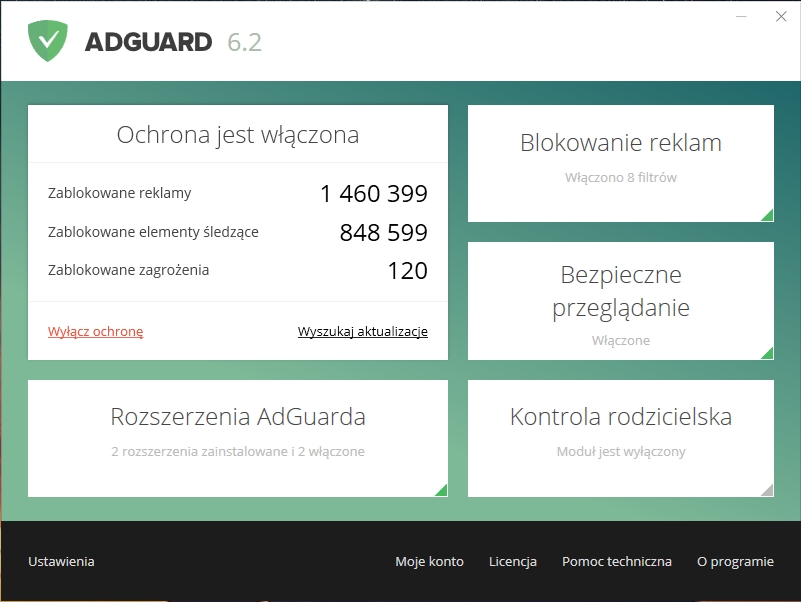
Task: Open the O programie footer item
Action: [x=735, y=561]
